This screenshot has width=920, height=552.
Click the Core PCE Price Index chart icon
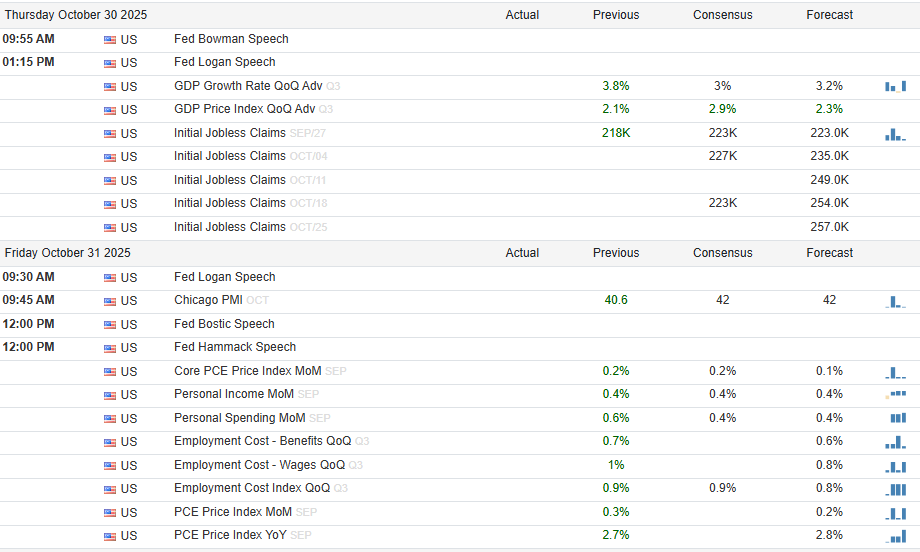click(894, 371)
